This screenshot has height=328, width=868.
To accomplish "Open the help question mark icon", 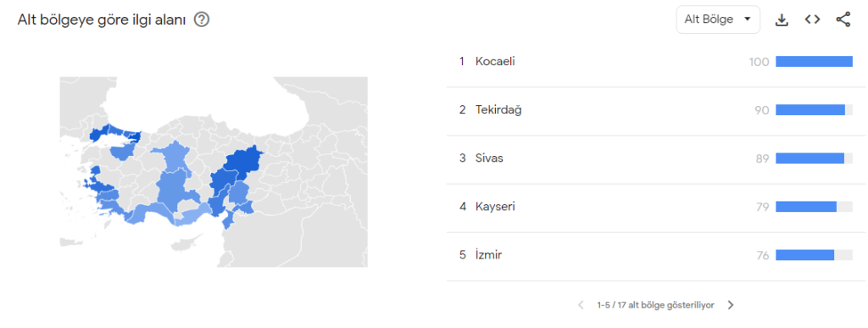I will point(202,19).
